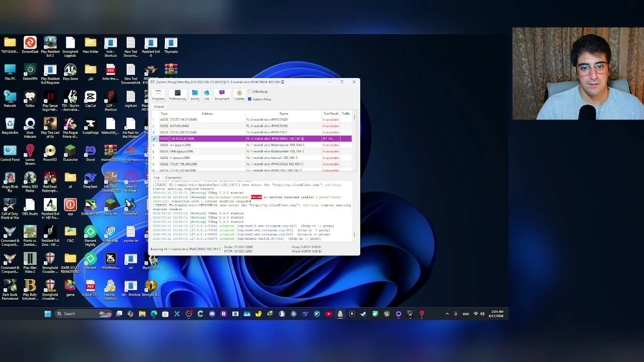Open the Network desktop icon

pyautogui.click(x=10, y=99)
